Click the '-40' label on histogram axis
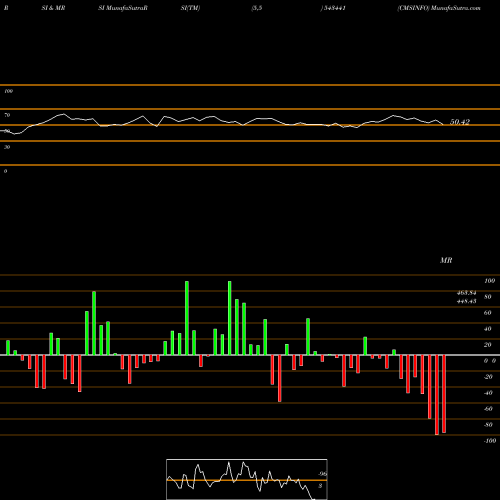Image resolution: width=500 pixels, height=500 pixels. pos(488,393)
